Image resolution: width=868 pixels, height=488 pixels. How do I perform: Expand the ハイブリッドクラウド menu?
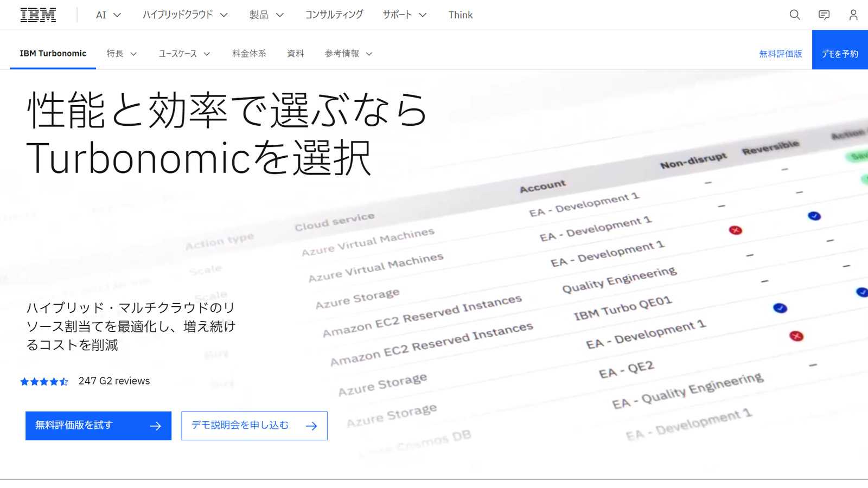185,15
